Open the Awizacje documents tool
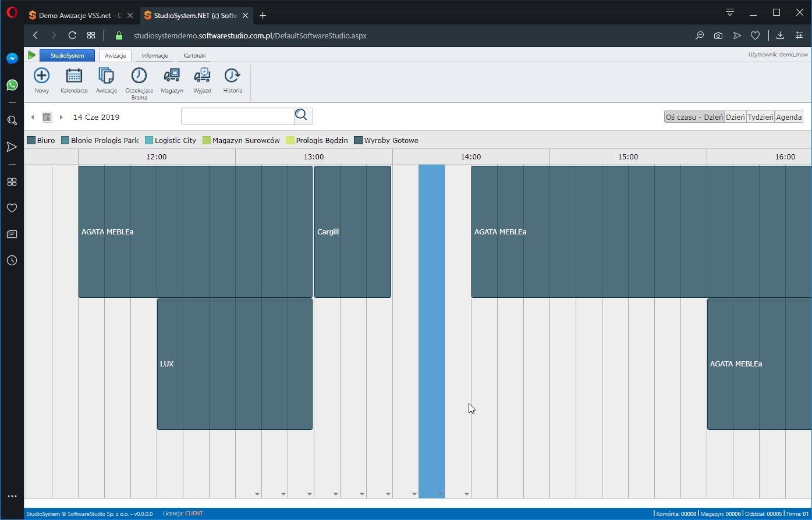Viewport: 812px width, 520px height. (107, 76)
